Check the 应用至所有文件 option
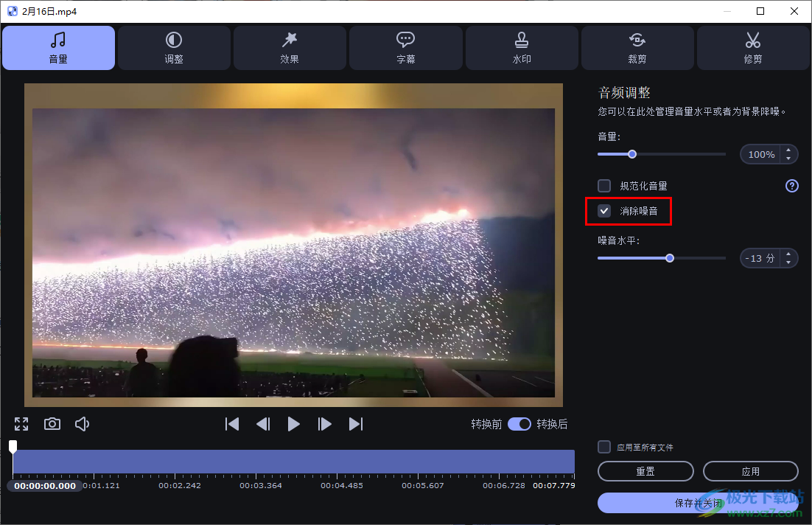Image resolution: width=812 pixels, height=525 pixels. click(x=604, y=447)
